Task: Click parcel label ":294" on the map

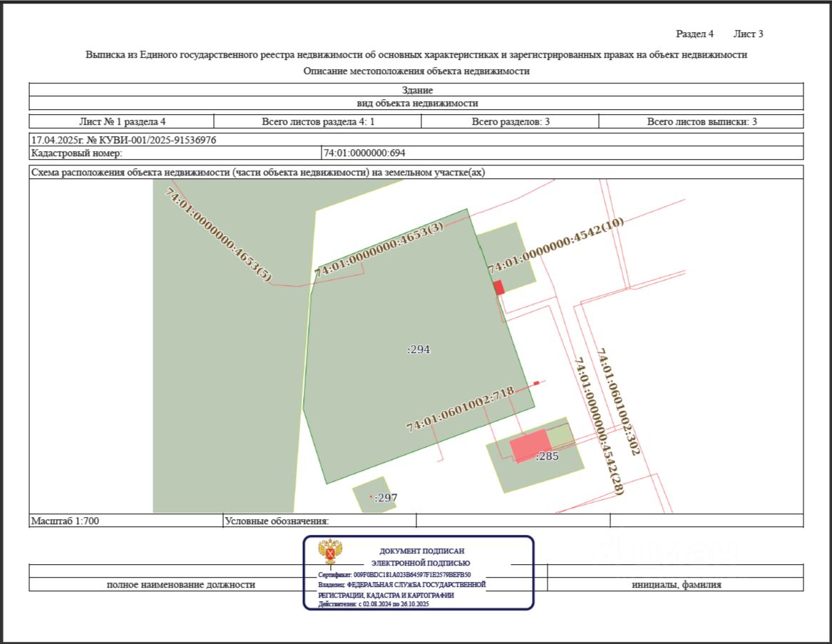Action: pos(418,349)
